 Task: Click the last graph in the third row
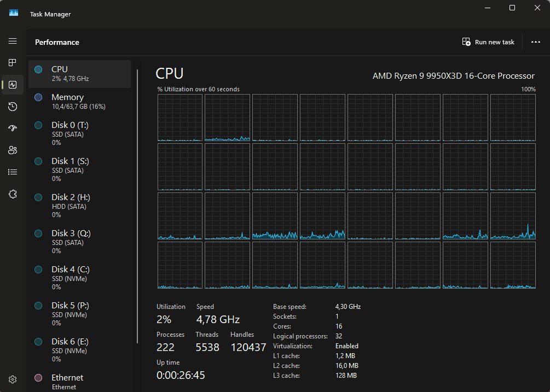pyautogui.click(x=513, y=216)
